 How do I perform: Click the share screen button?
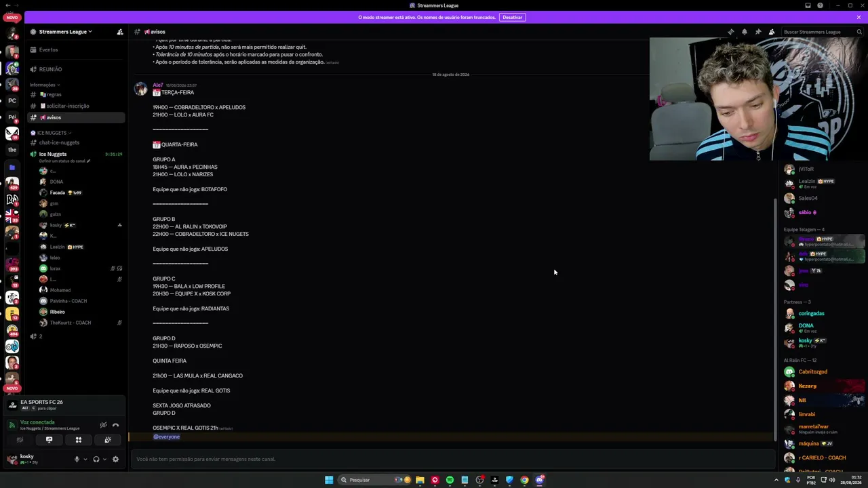pos(49,440)
